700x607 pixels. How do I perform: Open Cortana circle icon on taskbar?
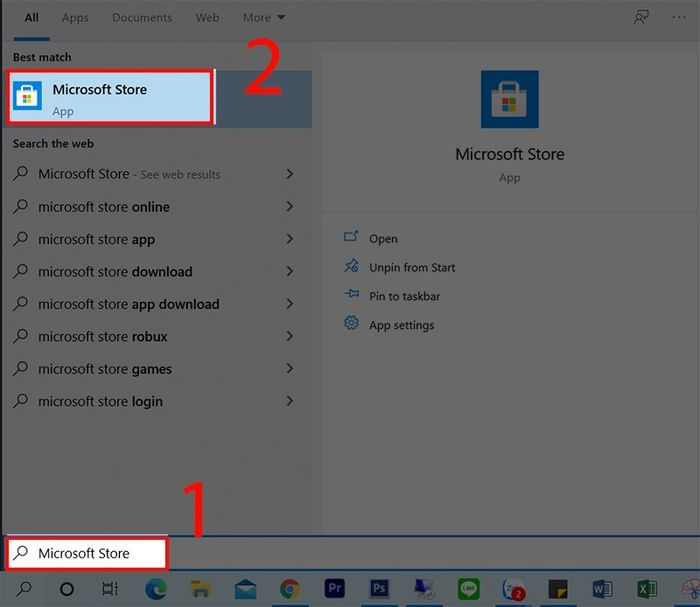67,589
